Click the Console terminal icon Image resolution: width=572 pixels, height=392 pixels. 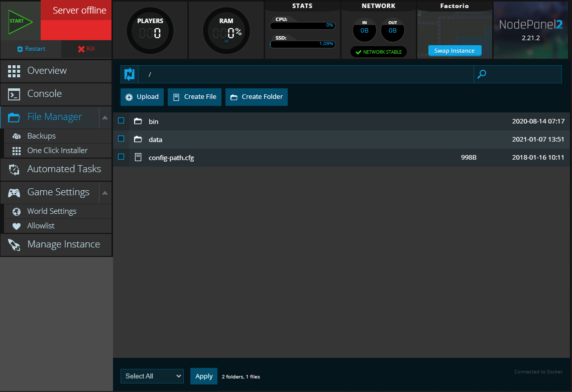pos(14,94)
